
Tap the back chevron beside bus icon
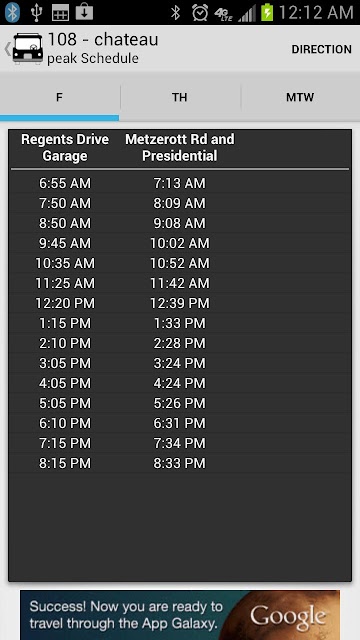[7, 49]
